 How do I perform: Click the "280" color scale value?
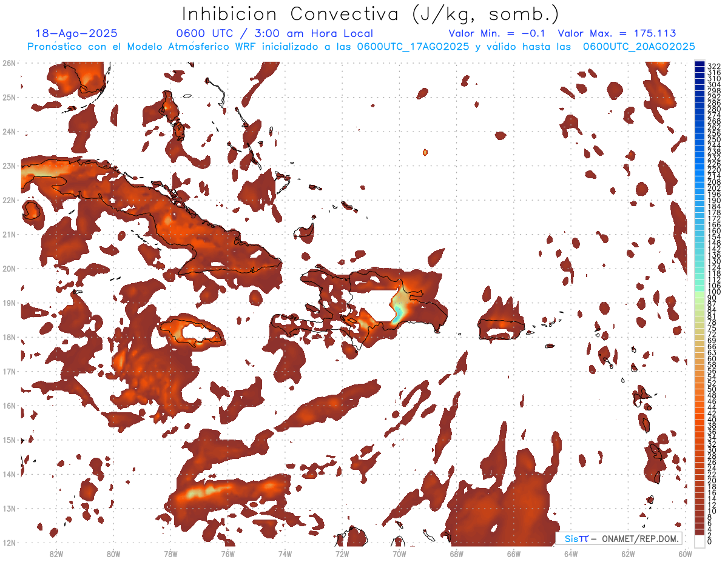coord(714,109)
